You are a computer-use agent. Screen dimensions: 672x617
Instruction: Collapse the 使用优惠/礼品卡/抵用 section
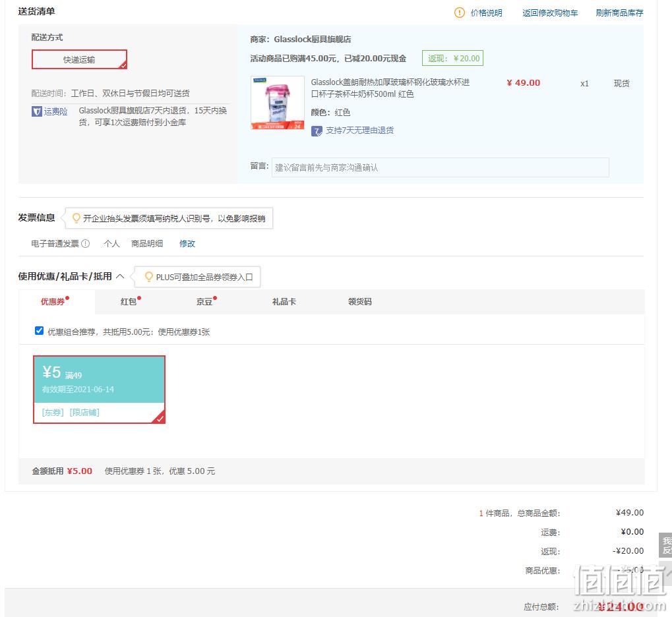121,276
